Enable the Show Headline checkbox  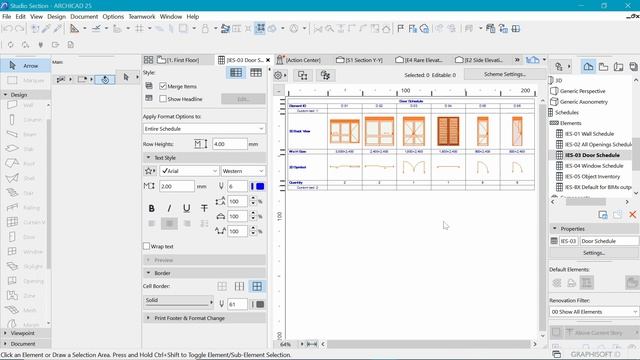tap(163, 99)
